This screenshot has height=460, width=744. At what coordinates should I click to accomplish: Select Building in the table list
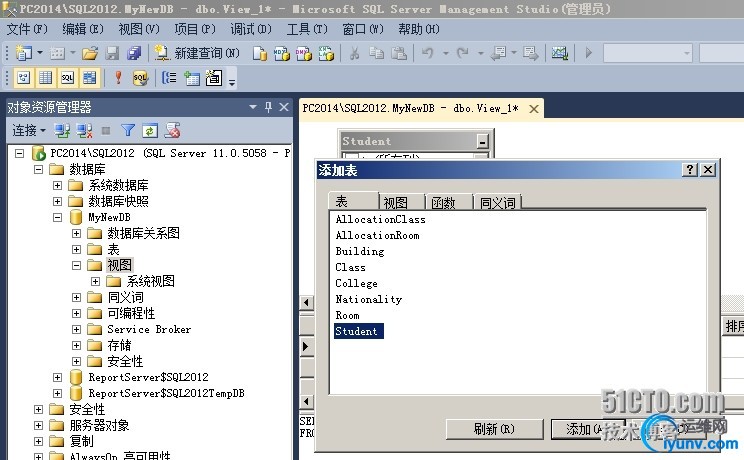360,251
